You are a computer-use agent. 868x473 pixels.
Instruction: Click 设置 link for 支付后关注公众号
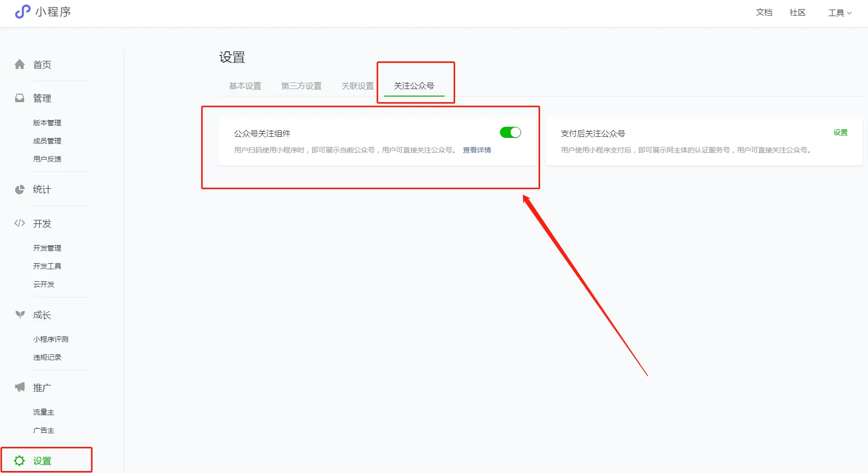coord(840,132)
